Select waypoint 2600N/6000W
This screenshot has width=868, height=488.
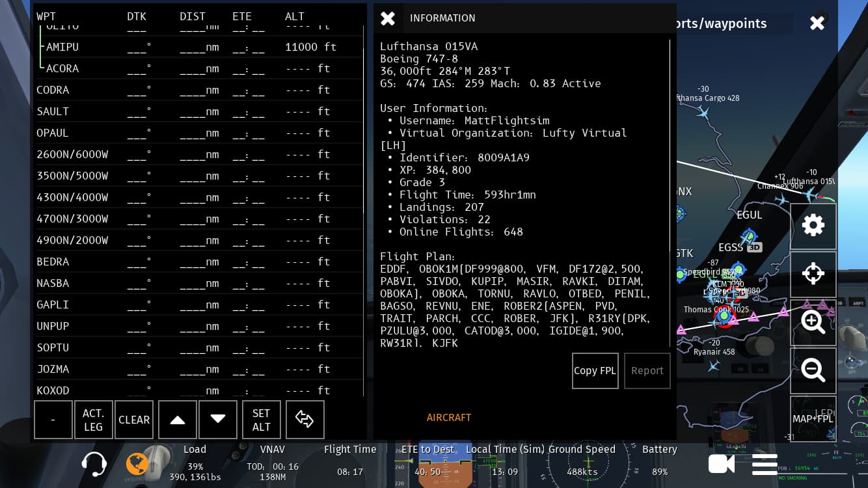[198, 154]
